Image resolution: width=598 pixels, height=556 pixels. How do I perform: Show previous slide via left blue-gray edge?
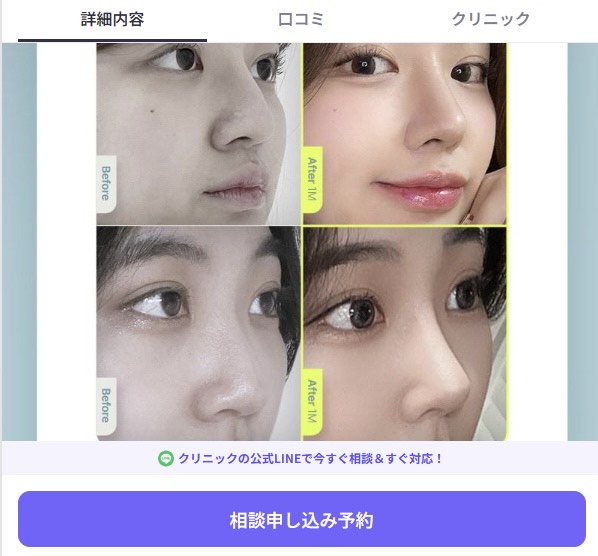point(19,242)
